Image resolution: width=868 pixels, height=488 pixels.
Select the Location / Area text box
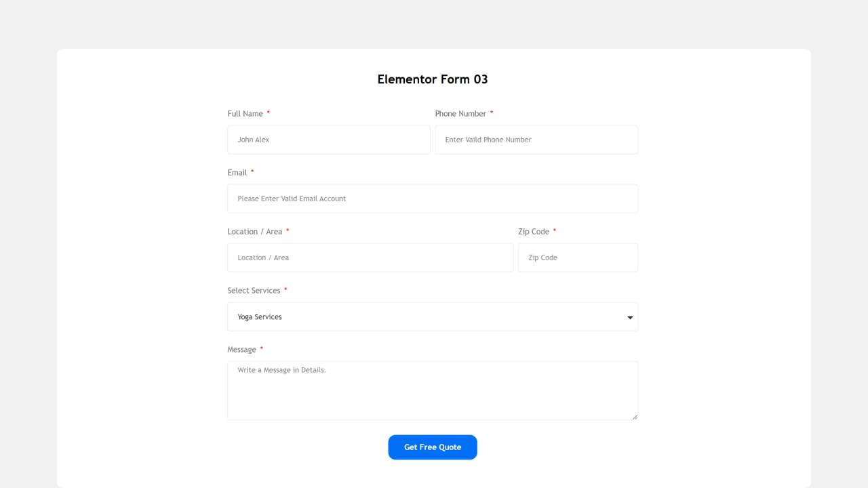coord(370,258)
